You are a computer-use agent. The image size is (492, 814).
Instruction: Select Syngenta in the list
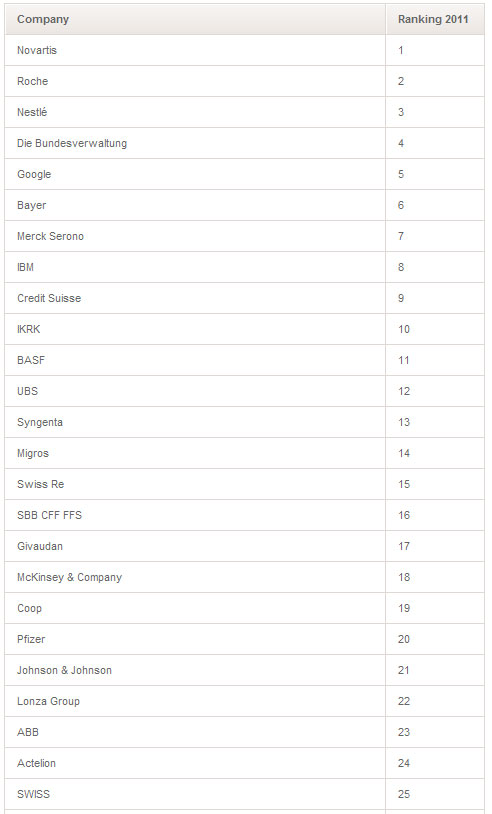40,422
